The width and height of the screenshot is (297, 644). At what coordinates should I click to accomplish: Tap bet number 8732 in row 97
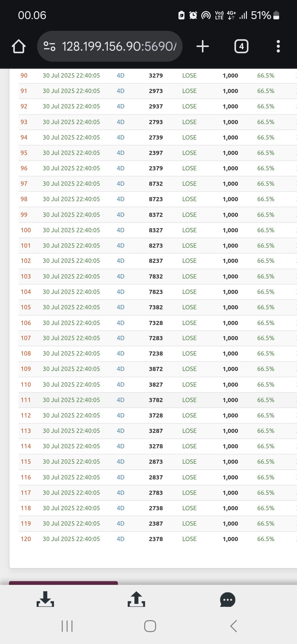tap(156, 184)
